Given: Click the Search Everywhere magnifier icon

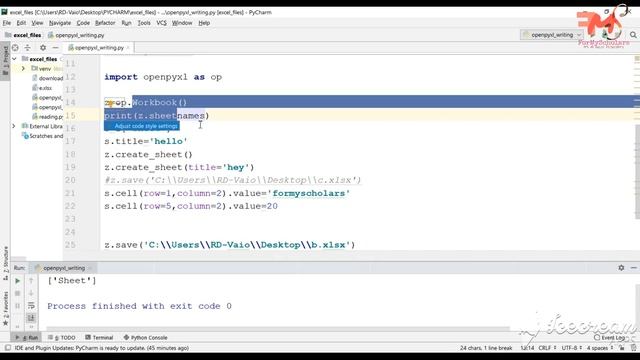Looking at the screenshot, I should tap(633, 35).
